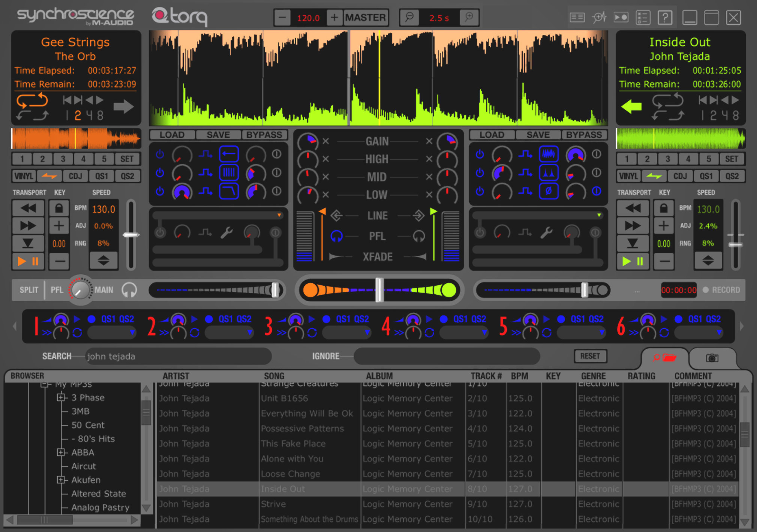
Task: Click the search field containing john tejada
Action: [x=178, y=356]
